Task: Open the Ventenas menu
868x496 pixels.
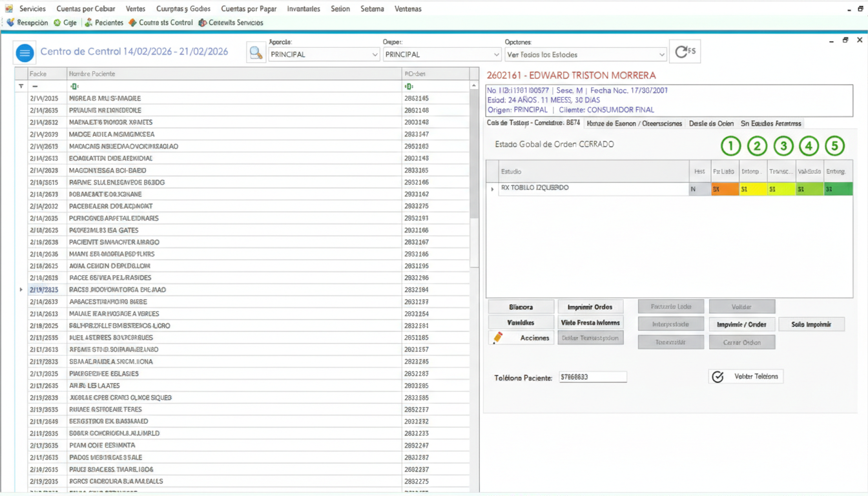Action: [408, 9]
